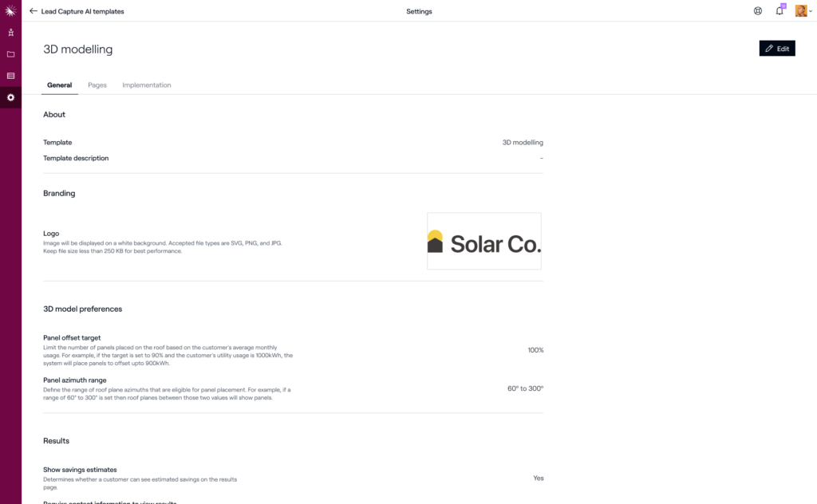The width and height of the screenshot is (817, 504).
Task: Select the General tab
Action: tap(59, 85)
